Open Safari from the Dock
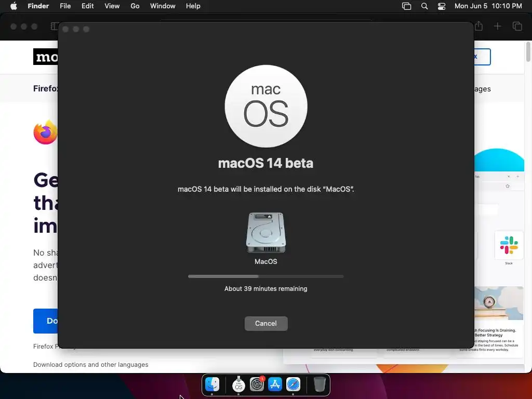Image resolution: width=532 pixels, height=399 pixels. pos(293,384)
